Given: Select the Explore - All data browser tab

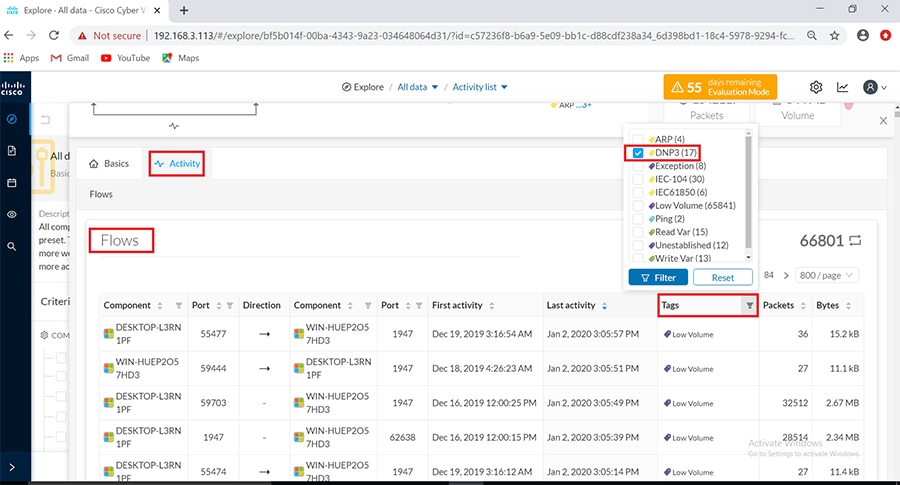Looking at the screenshot, I should (84, 10).
